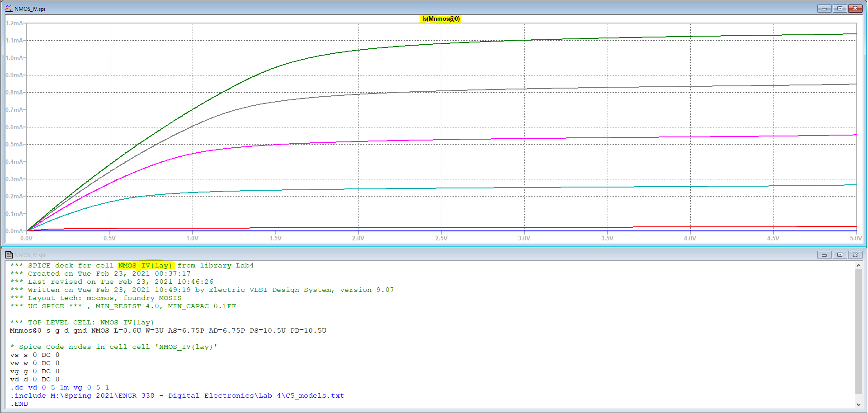This screenshot has width=868, height=413.
Task: Click the .dc sweep directive line
Action: point(60,387)
